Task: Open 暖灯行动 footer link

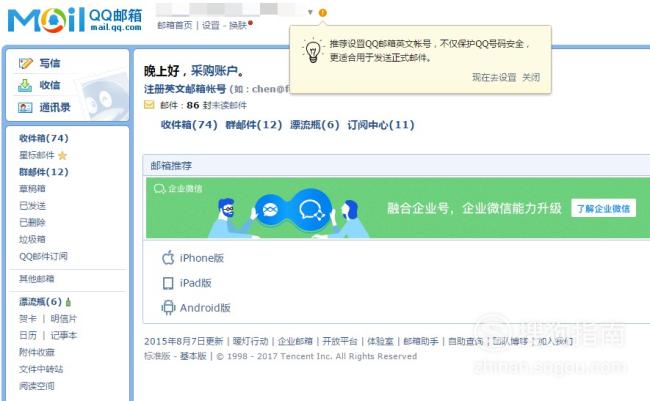Action: 250,341
